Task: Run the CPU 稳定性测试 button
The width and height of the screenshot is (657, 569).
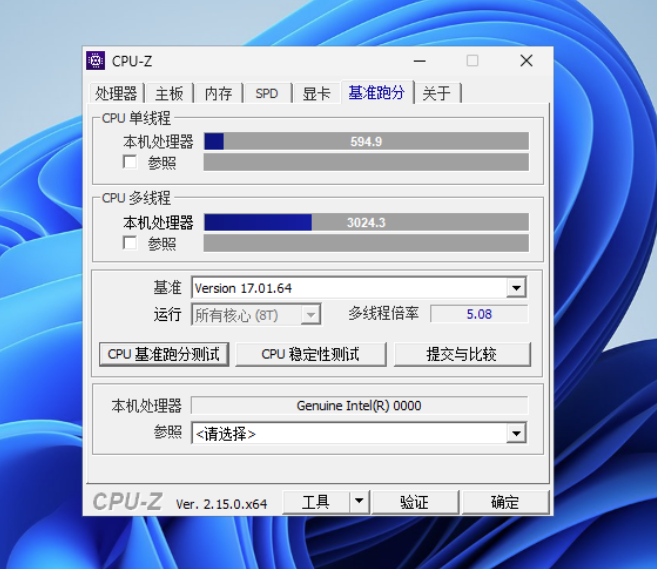Action: (x=310, y=354)
